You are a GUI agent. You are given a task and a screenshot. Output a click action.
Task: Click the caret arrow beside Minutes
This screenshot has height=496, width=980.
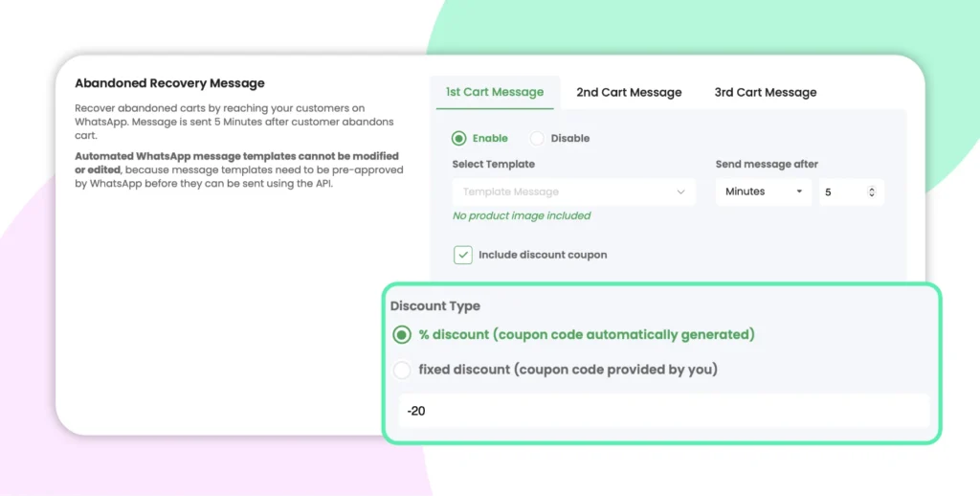point(798,192)
